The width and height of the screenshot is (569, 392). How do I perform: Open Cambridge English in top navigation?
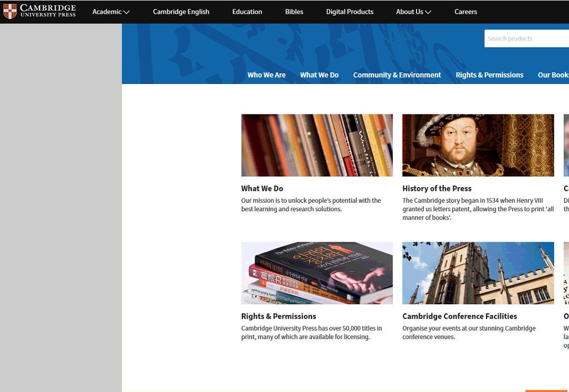coord(181,12)
